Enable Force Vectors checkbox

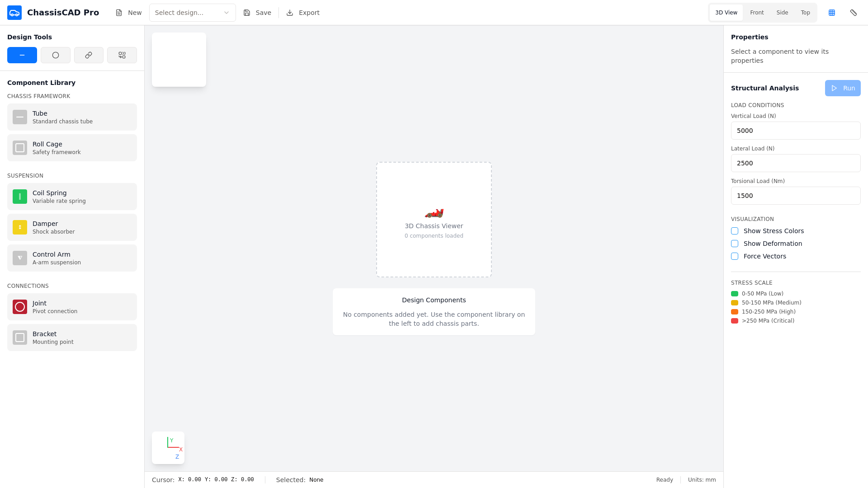click(x=735, y=256)
